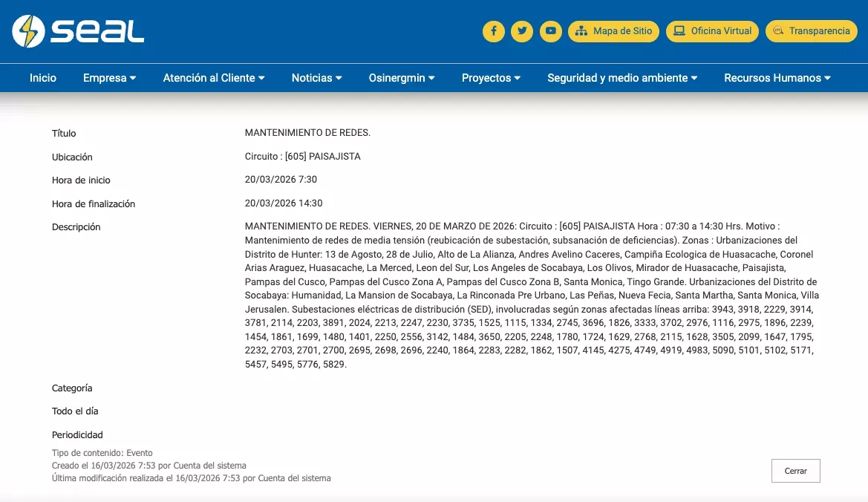Viewport: 868px width, 502px height.
Task: Expand the Osinergmin menu
Action: 402,78
